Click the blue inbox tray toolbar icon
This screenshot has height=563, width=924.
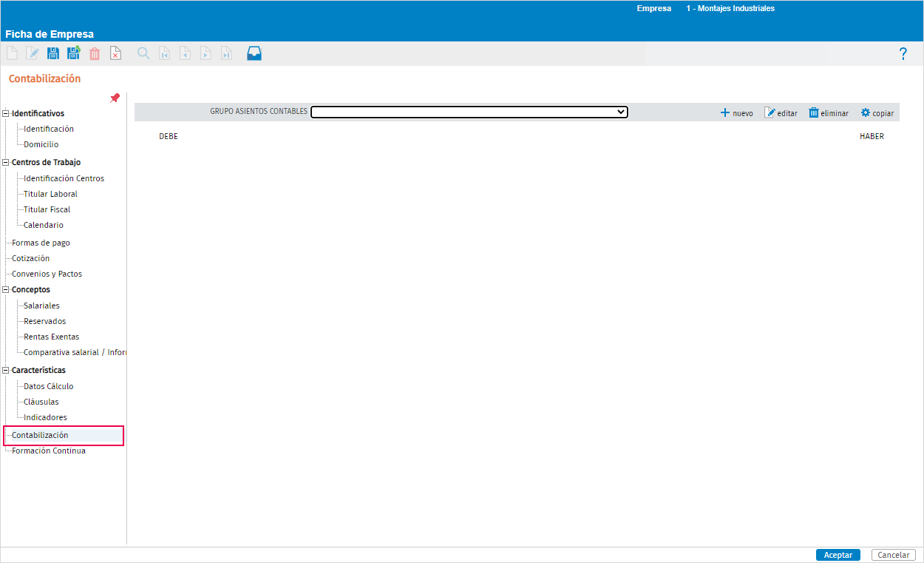254,53
